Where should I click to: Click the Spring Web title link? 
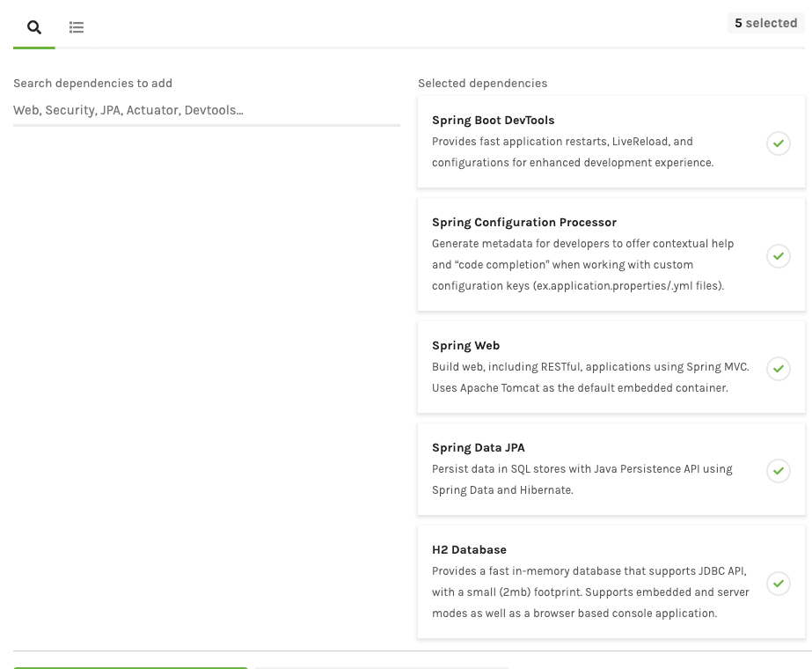(465, 345)
